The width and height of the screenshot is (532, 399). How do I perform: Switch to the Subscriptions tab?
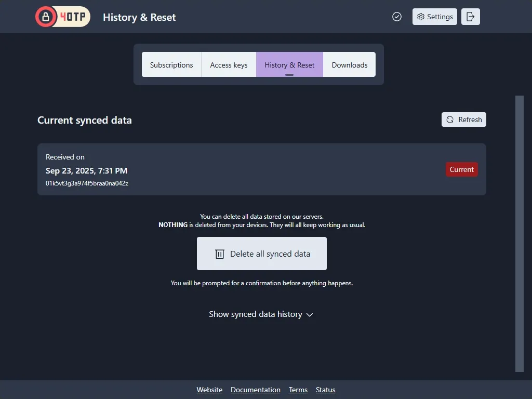tap(171, 64)
